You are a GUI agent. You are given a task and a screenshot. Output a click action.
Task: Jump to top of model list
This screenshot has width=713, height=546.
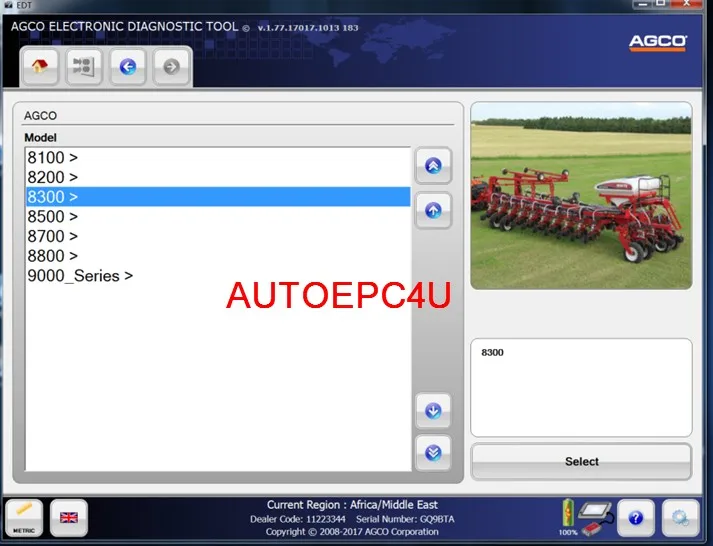(433, 165)
